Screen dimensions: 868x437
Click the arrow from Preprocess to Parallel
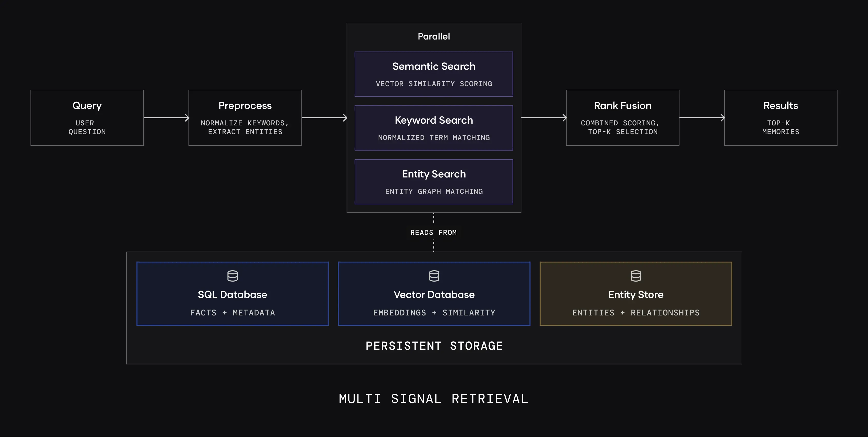[x=324, y=118]
